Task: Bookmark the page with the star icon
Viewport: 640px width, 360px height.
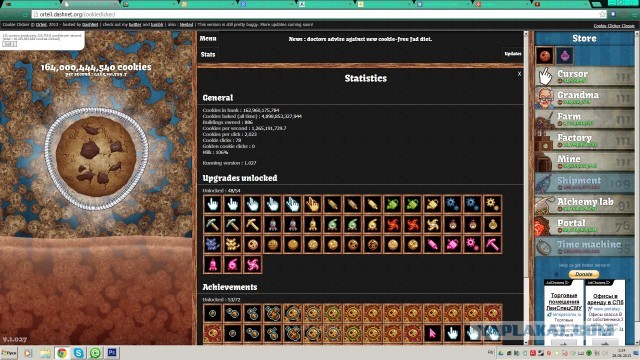Action: (602, 14)
